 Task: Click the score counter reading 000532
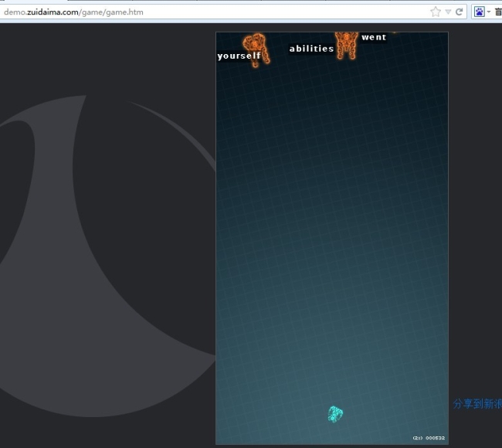pyautogui.click(x=436, y=438)
